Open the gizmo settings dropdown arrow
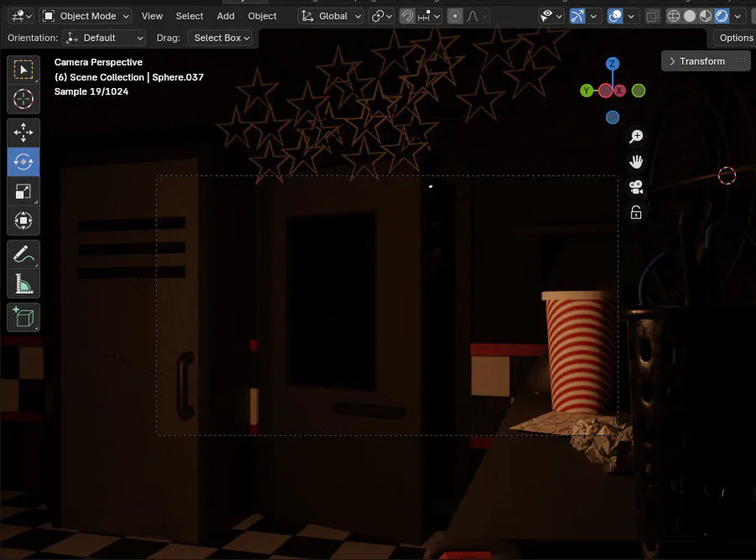756x560 pixels. tap(594, 17)
